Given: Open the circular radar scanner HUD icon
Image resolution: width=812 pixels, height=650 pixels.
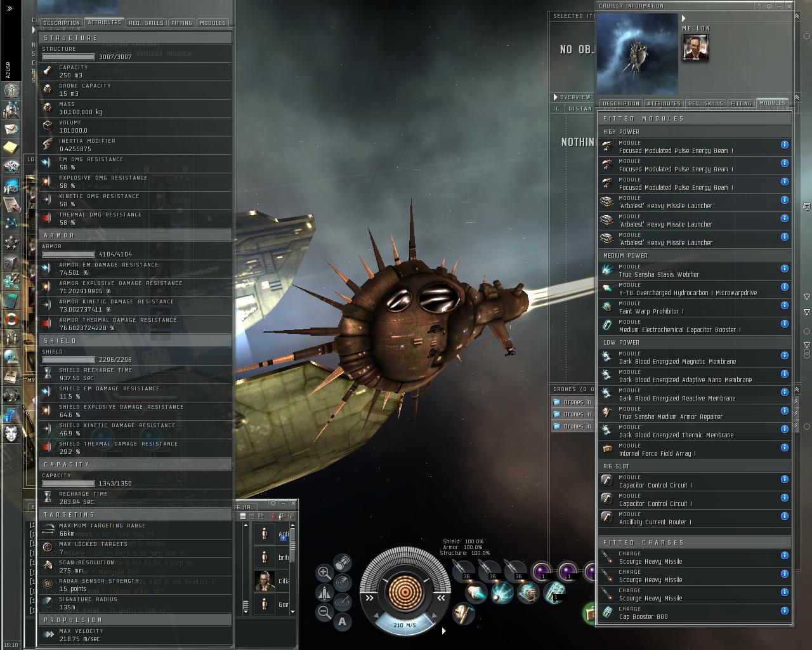Looking at the screenshot, I should (343, 581).
